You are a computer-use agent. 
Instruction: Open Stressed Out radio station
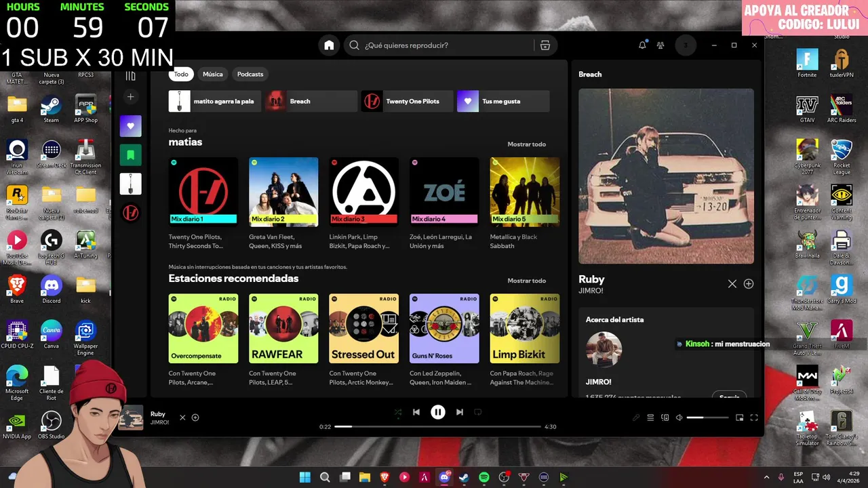click(363, 340)
